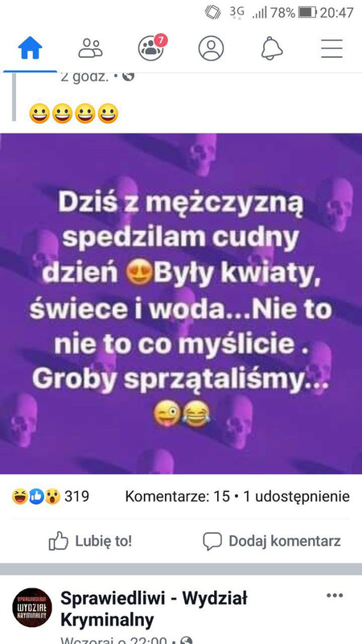The width and height of the screenshot is (362, 644).
Task: Tap the speech bubble comment icon
Action: pyautogui.click(x=212, y=541)
